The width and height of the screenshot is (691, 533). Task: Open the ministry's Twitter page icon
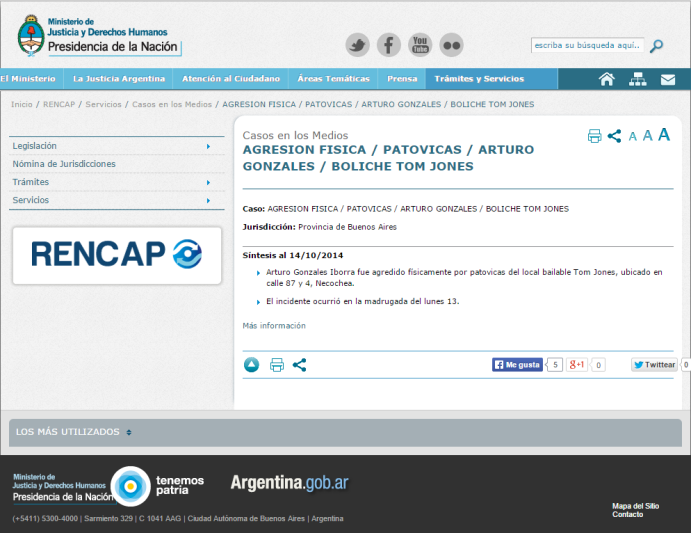tap(357, 45)
